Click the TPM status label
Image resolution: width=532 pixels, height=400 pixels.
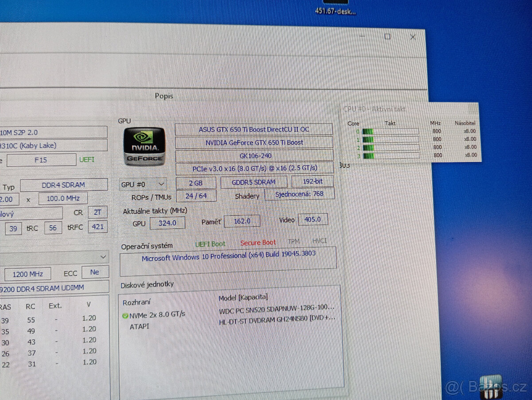tap(294, 241)
